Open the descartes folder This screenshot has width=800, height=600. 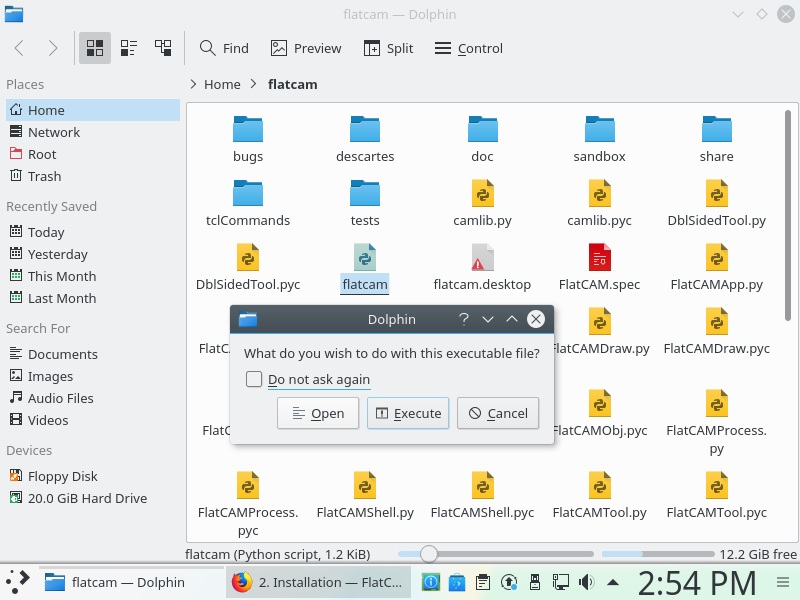pos(365,139)
